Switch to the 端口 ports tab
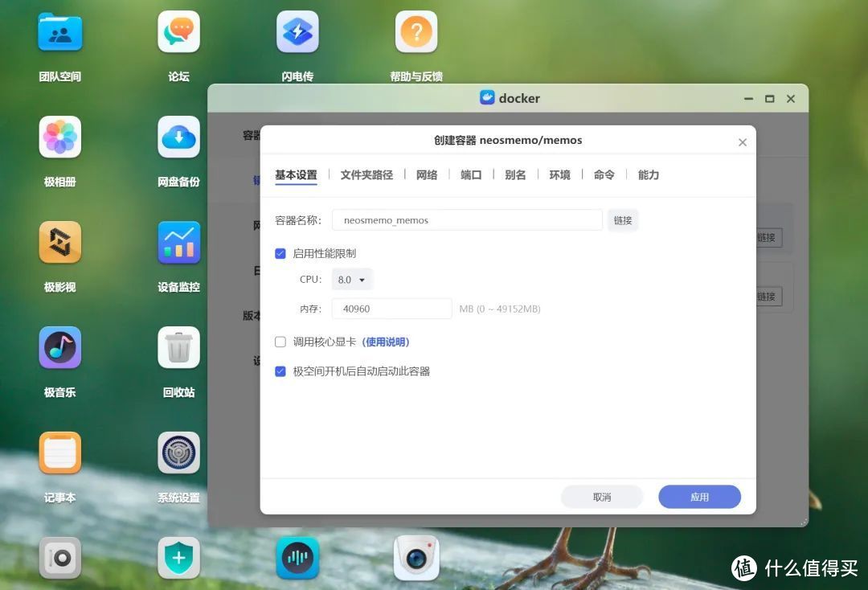 pyautogui.click(x=470, y=174)
